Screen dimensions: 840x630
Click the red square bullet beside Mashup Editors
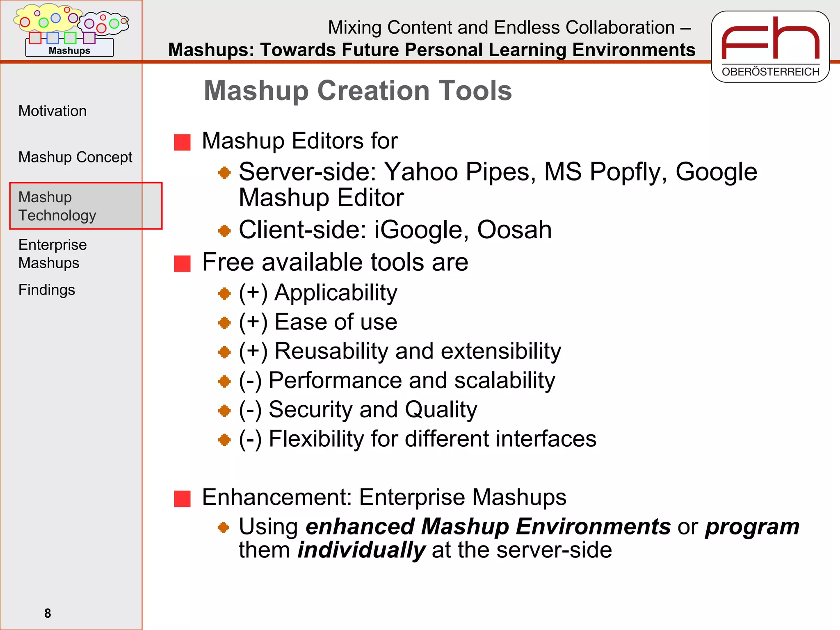click(x=182, y=142)
